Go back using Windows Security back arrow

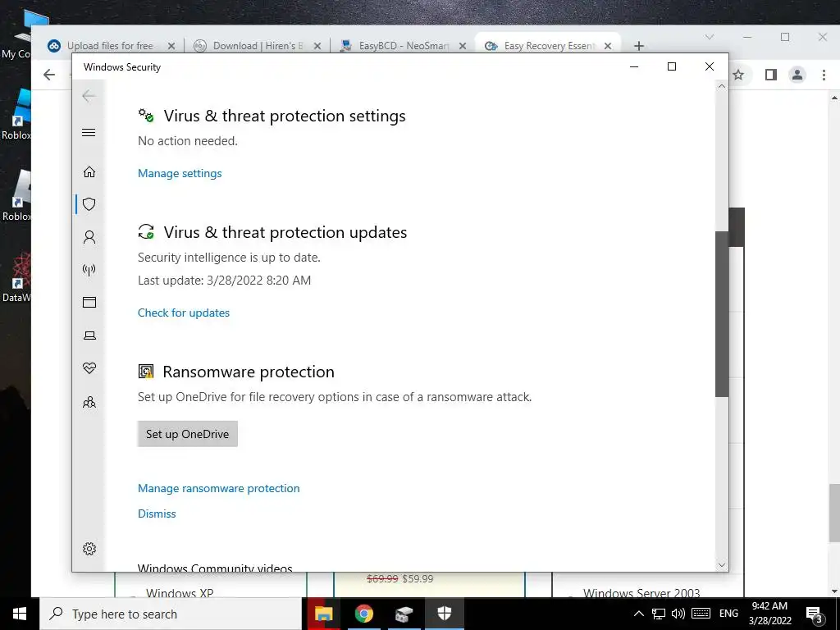tap(89, 97)
